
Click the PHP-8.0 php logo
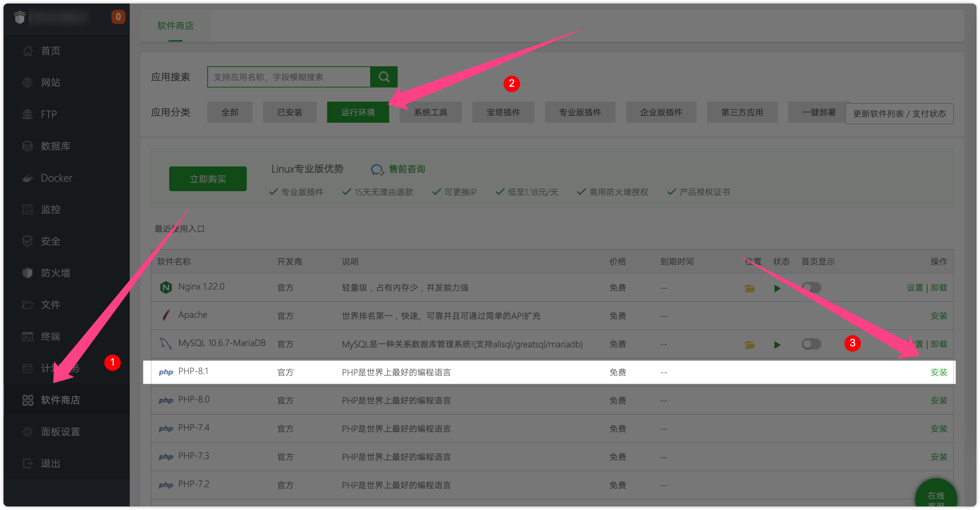point(166,401)
